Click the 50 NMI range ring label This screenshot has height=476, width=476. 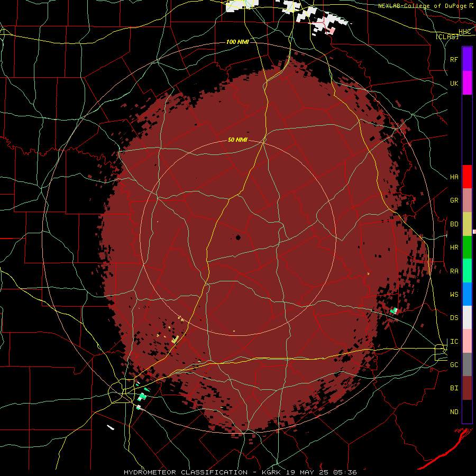[237, 140]
